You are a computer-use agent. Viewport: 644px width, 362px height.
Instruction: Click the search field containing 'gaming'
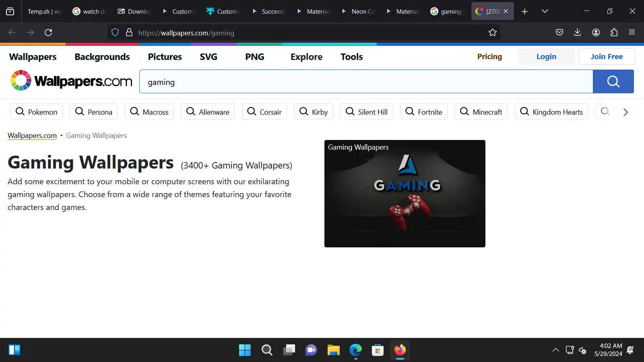tap(366, 82)
